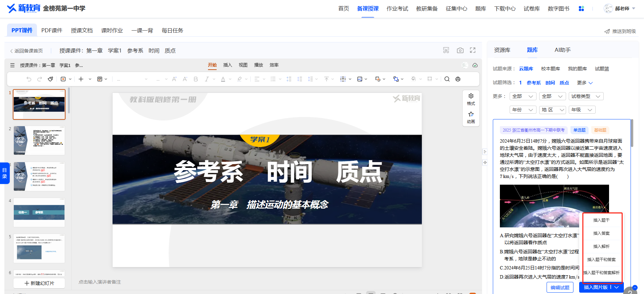Start slideshow with the play icon
Viewport: 644px width, 294px height.
click(63, 79)
